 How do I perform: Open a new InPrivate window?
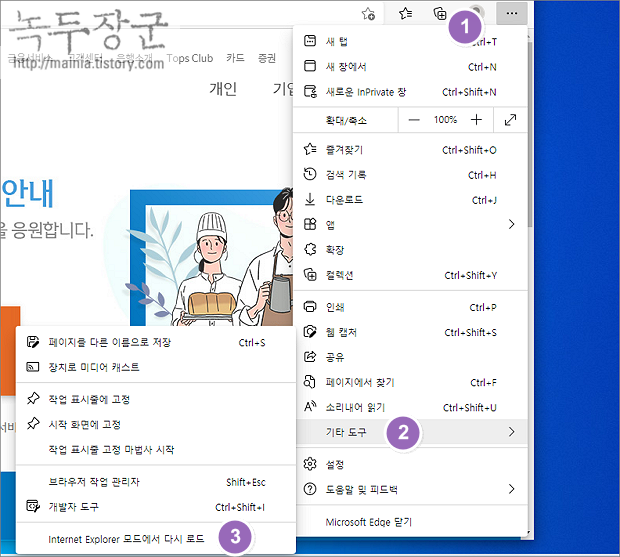tap(410, 92)
